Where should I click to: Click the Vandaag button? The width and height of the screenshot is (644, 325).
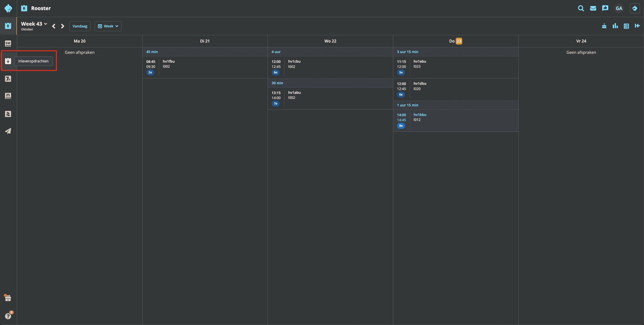click(x=80, y=26)
